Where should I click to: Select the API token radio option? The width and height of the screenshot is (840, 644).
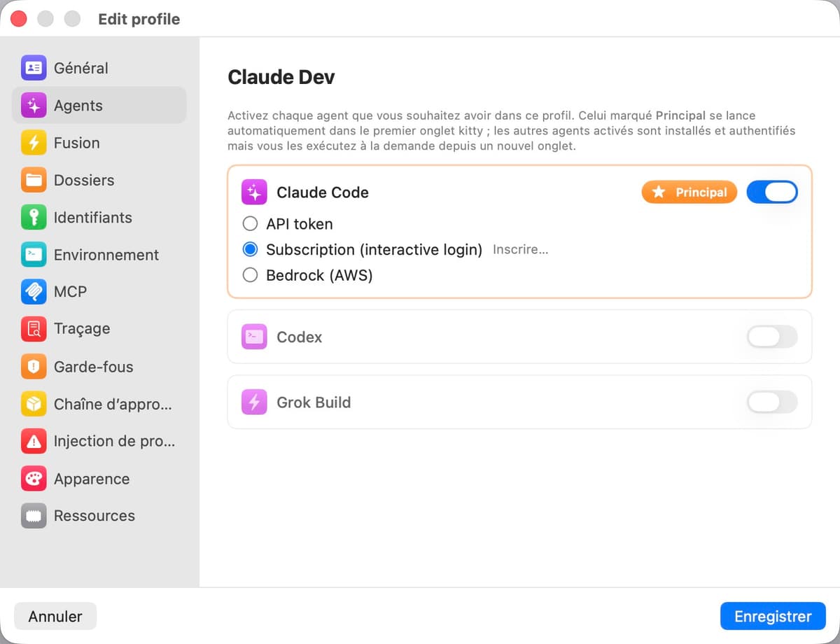coord(250,224)
